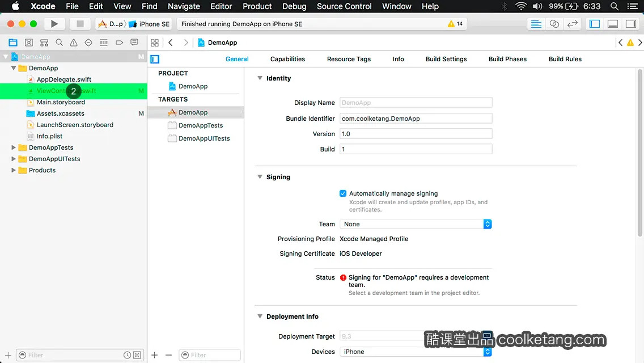644x363 pixels.
Task: Show related items grid icon
Action: (x=155, y=43)
